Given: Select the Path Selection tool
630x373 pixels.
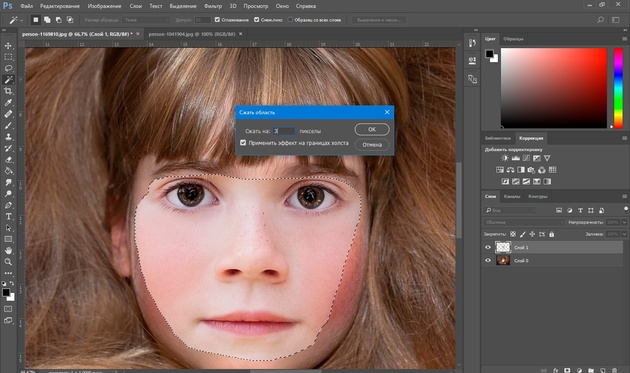Looking at the screenshot, I should coord(8,228).
